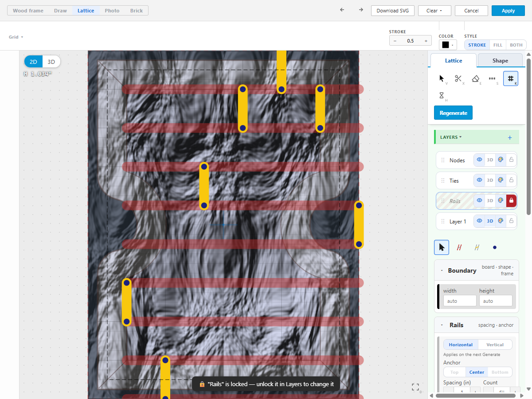Open the color swatch dropdown arrow
This screenshot has height=399, width=532.
453,45
